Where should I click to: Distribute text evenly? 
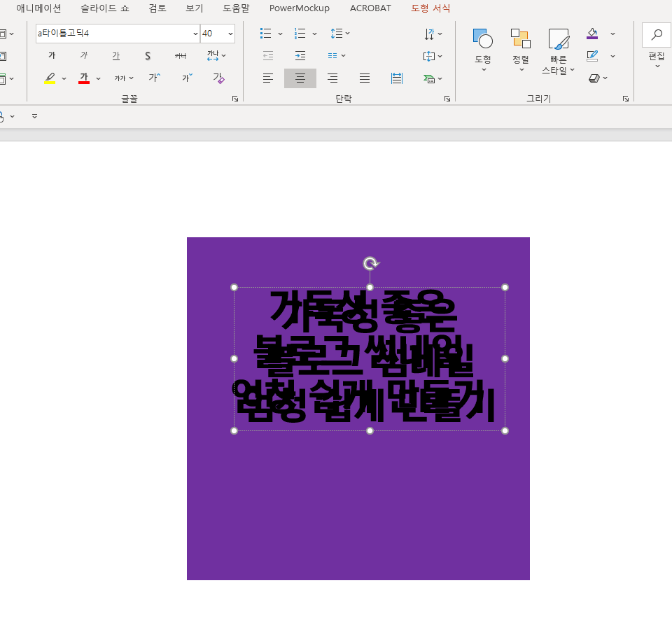click(397, 78)
